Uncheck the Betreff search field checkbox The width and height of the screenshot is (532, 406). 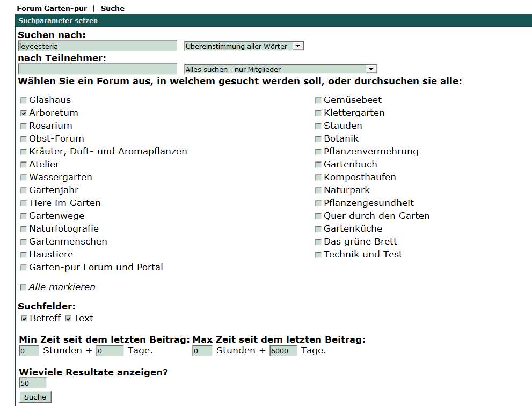pyautogui.click(x=24, y=319)
